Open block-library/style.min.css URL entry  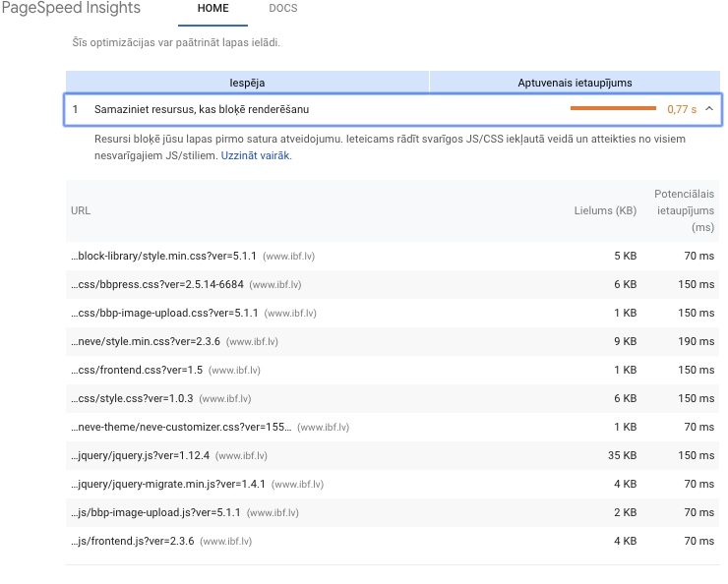click(x=163, y=256)
